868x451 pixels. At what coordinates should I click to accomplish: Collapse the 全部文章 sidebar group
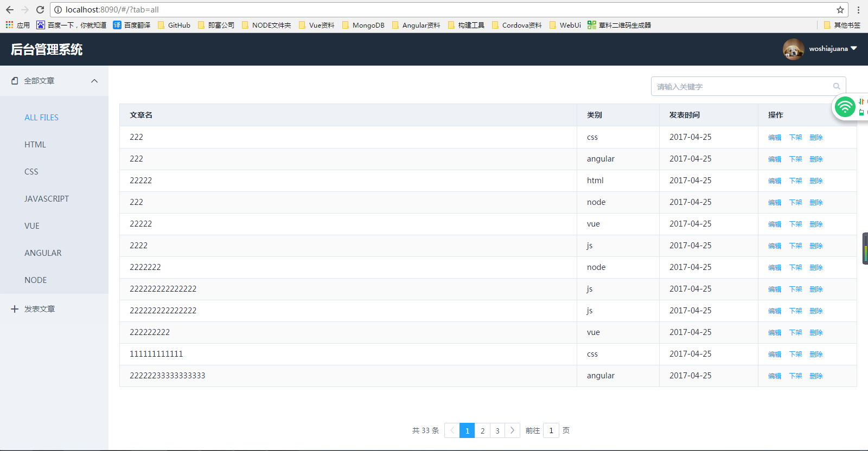coord(54,81)
